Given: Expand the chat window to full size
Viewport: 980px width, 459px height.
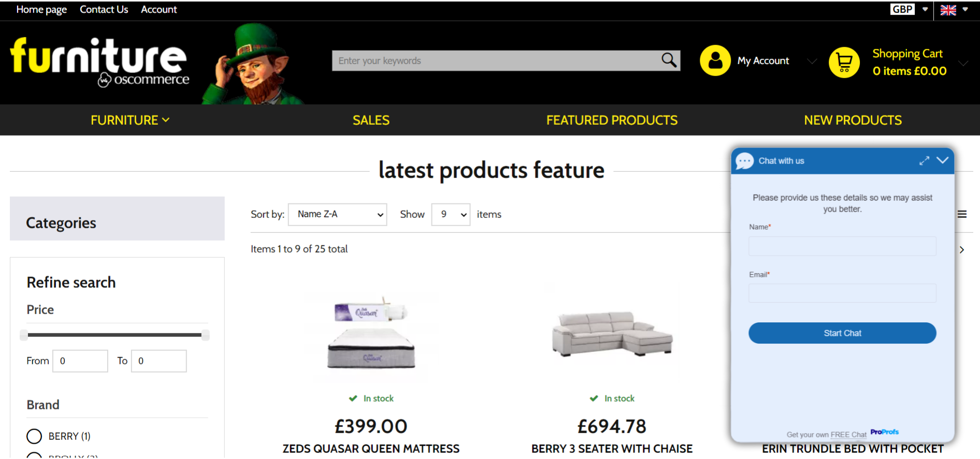Looking at the screenshot, I should pos(925,161).
